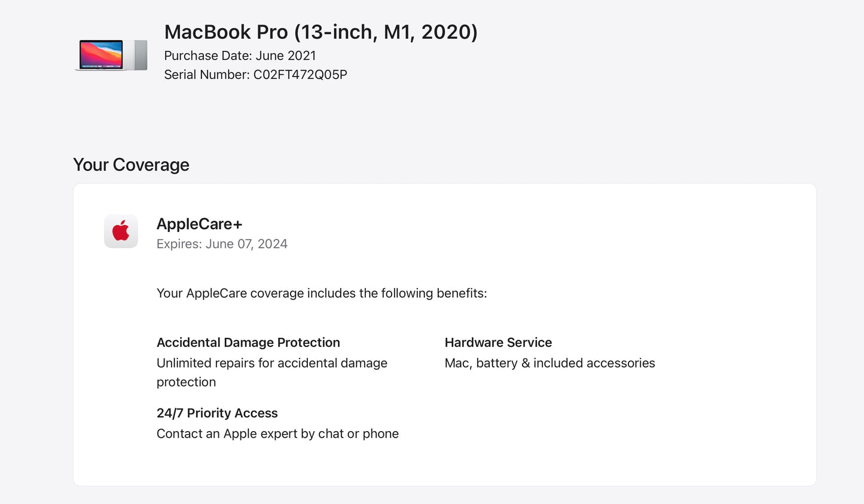
Task: Click the Expires June 07 2024 date
Action: pyautogui.click(x=222, y=243)
